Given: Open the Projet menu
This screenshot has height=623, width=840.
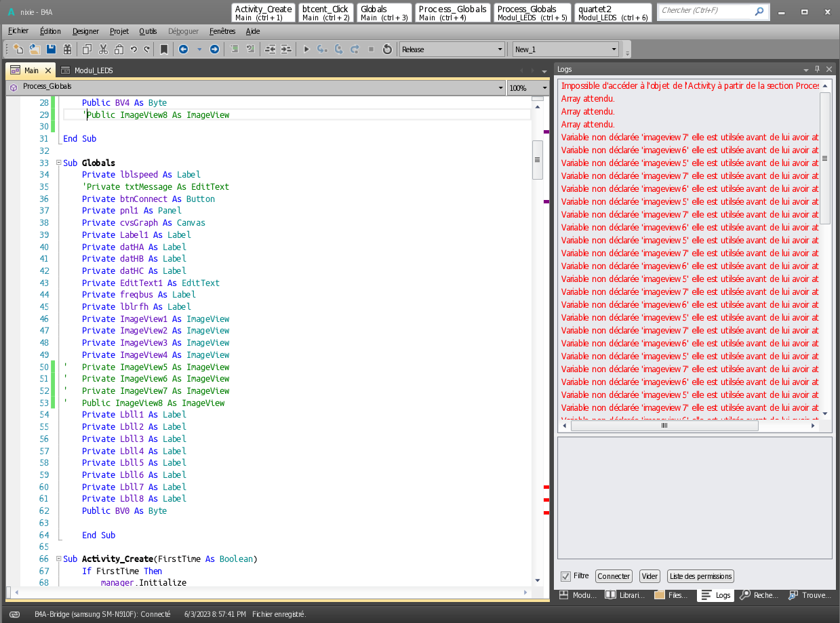Looking at the screenshot, I should (x=119, y=31).
